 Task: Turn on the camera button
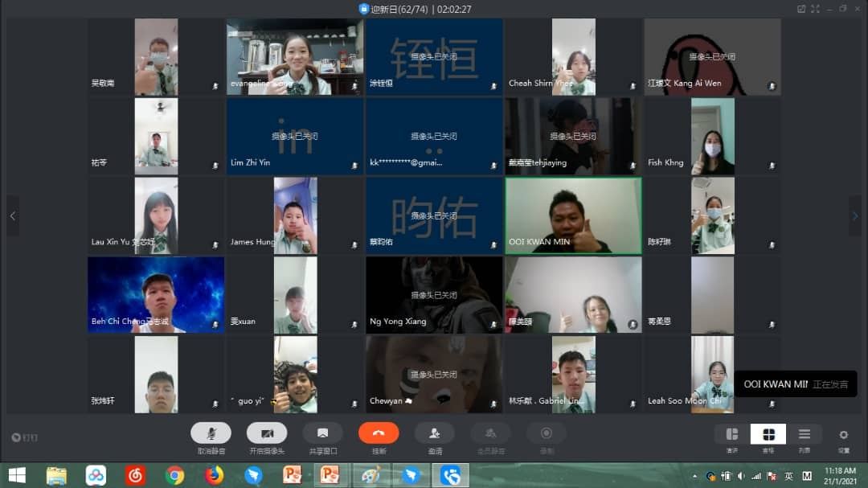(x=267, y=433)
